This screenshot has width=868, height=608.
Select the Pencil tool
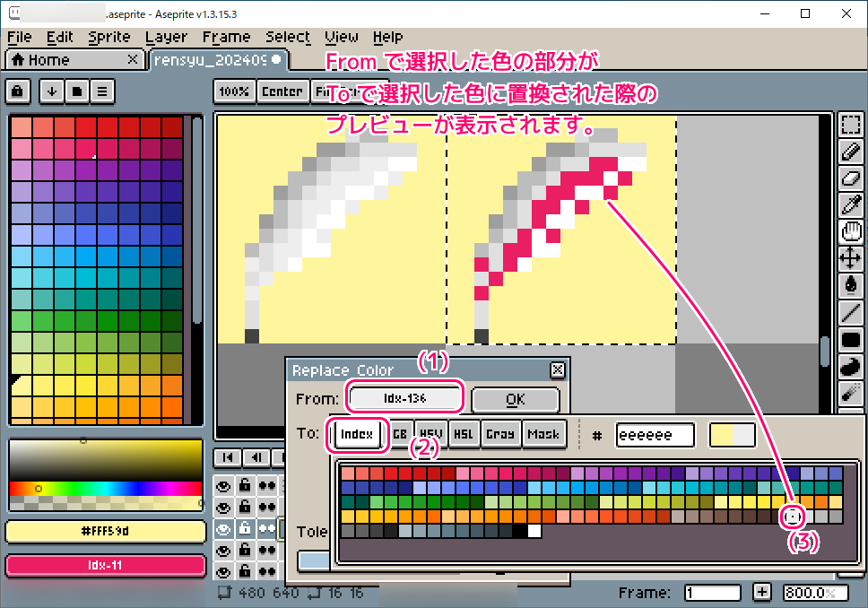850,152
